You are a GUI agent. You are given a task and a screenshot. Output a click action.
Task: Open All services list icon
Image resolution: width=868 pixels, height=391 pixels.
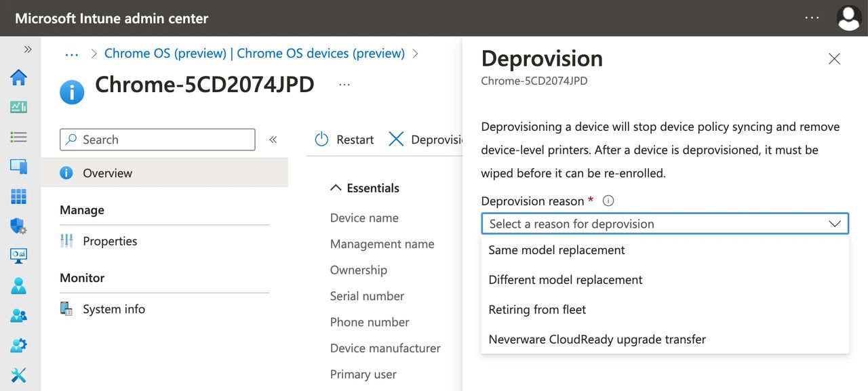tap(19, 137)
